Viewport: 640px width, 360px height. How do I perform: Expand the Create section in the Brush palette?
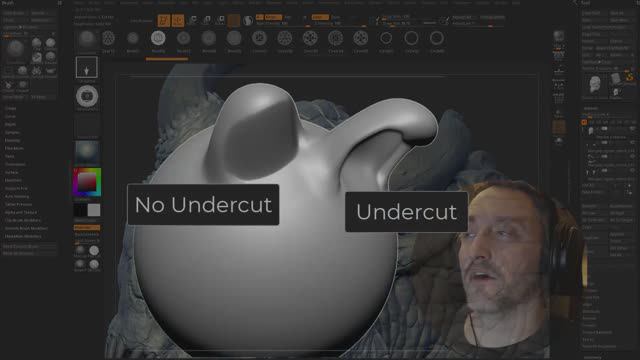[x=10, y=109]
